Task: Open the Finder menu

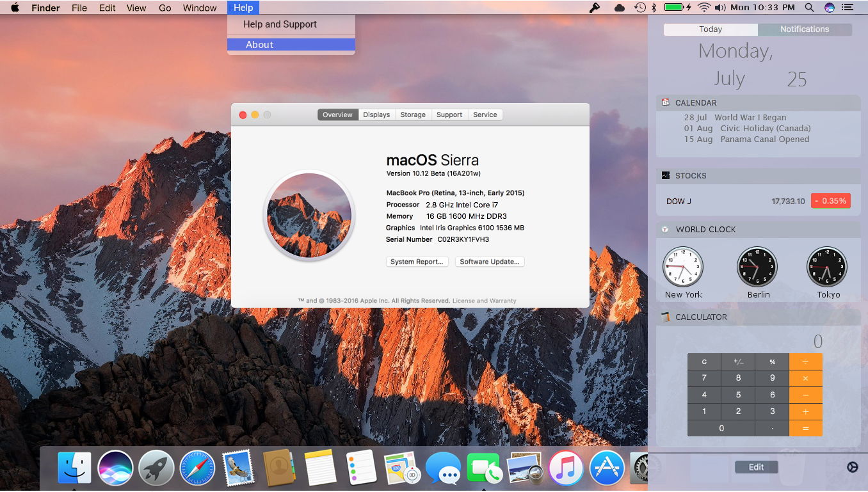Action: click(x=45, y=8)
